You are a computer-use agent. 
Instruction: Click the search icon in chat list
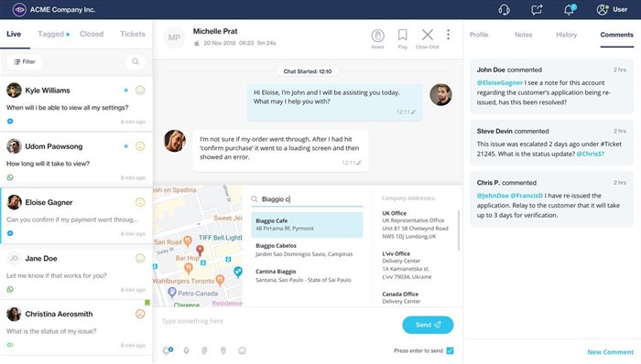pyautogui.click(x=136, y=61)
